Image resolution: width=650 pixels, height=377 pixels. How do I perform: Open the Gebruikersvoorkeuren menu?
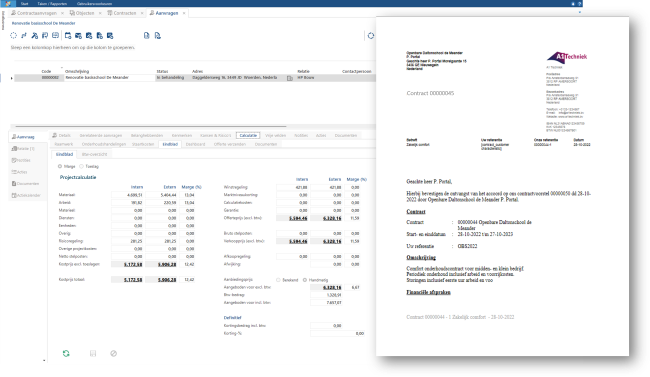click(94, 3)
